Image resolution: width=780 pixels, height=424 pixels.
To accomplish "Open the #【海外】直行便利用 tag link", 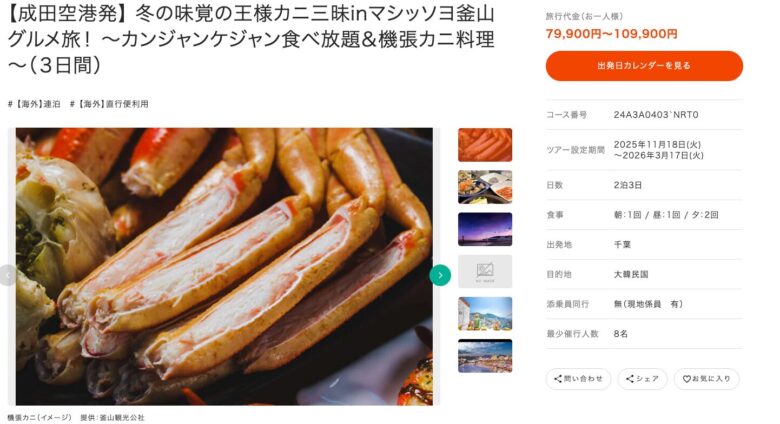I will (109, 104).
